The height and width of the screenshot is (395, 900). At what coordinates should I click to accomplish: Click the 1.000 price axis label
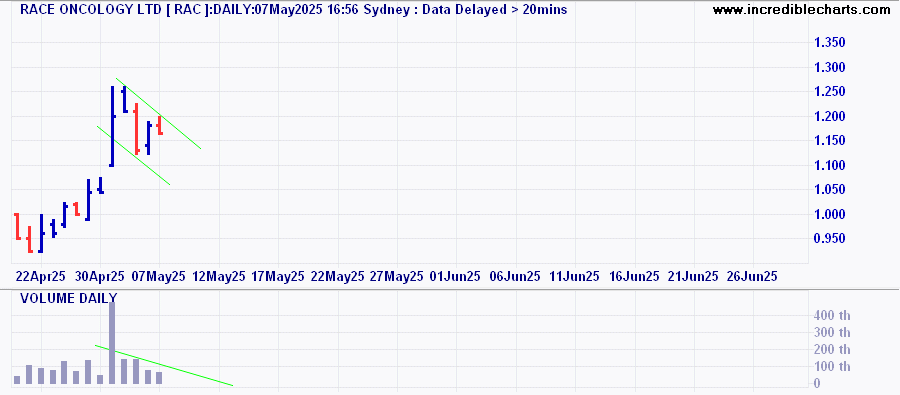coord(830,214)
